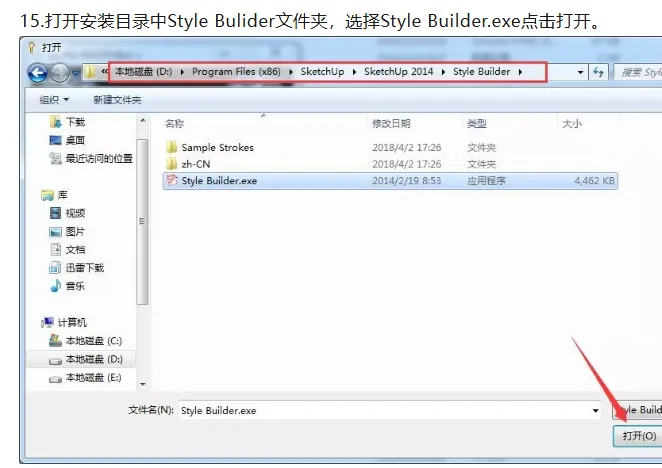Click the 文档 document icon in sidebar
Image resolution: width=662 pixels, height=468 pixels.
coord(55,250)
